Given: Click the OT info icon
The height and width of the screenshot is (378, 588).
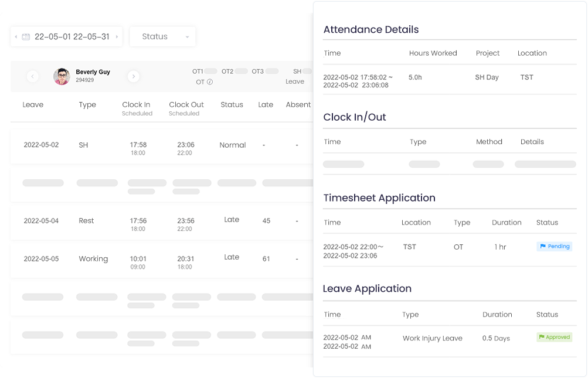Looking at the screenshot, I should (210, 81).
